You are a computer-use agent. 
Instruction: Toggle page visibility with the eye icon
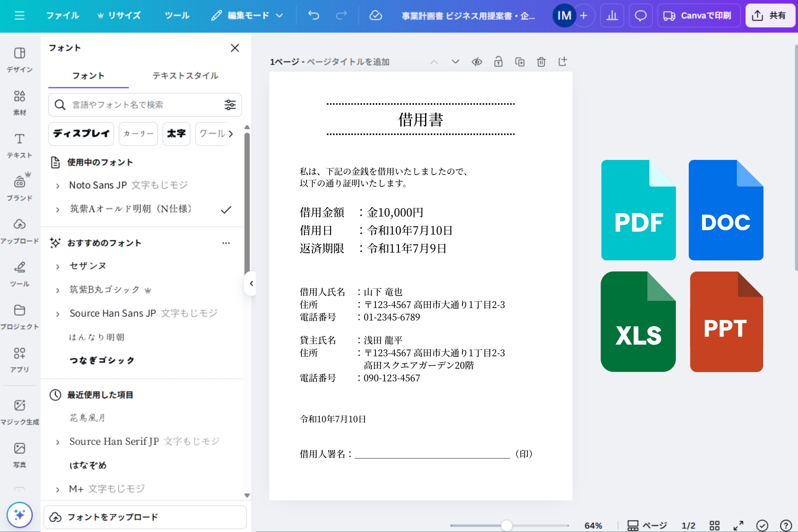point(477,62)
